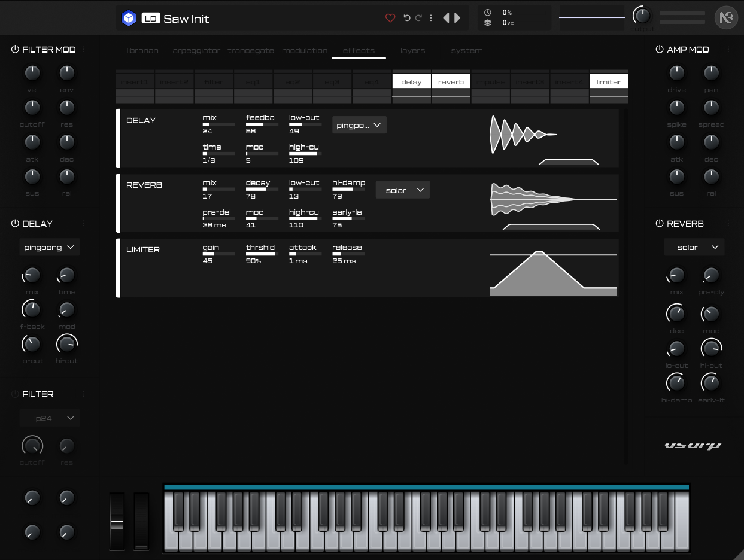Toggle the reverb effect slot
This screenshot has width=744, height=560.
(x=451, y=82)
